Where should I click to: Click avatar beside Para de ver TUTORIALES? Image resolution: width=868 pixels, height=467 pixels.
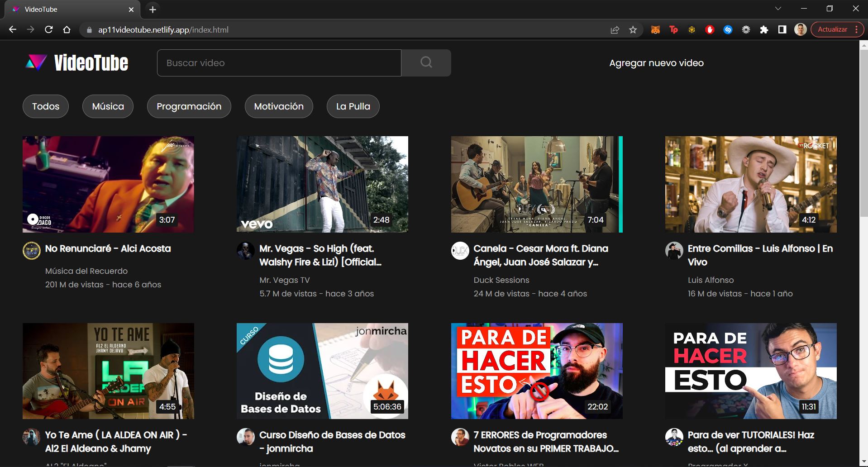674,437
